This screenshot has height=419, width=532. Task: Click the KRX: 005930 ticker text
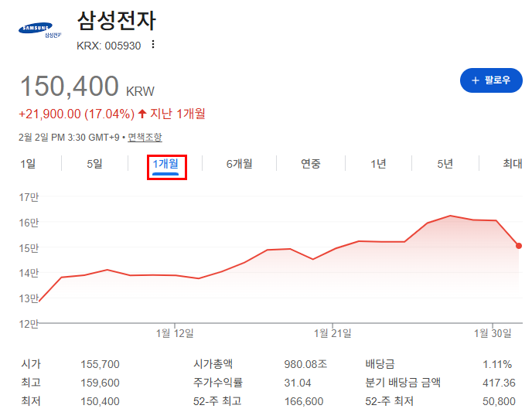click(108, 46)
